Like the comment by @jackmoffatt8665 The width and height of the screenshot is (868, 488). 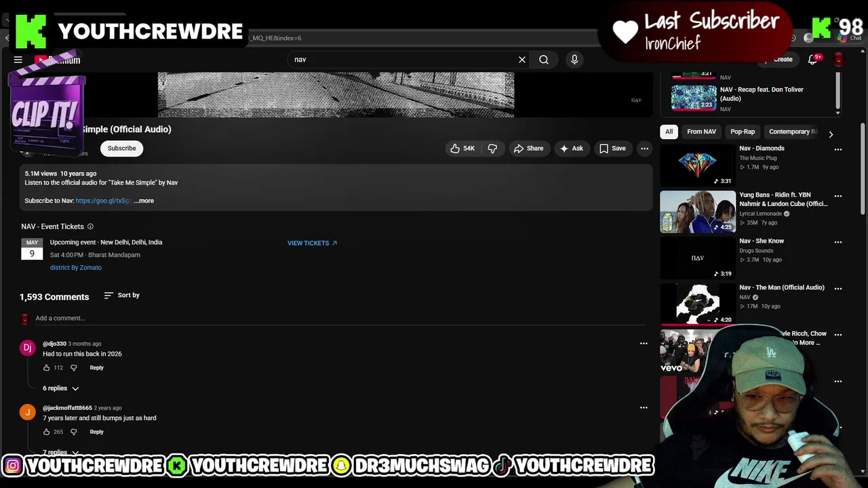click(47, 432)
